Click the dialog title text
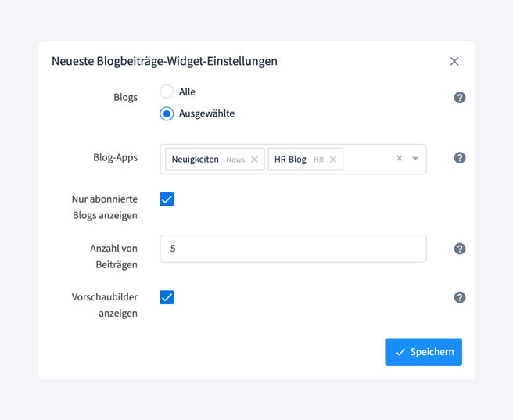The height and width of the screenshot is (420, 513). click(164, 61)
